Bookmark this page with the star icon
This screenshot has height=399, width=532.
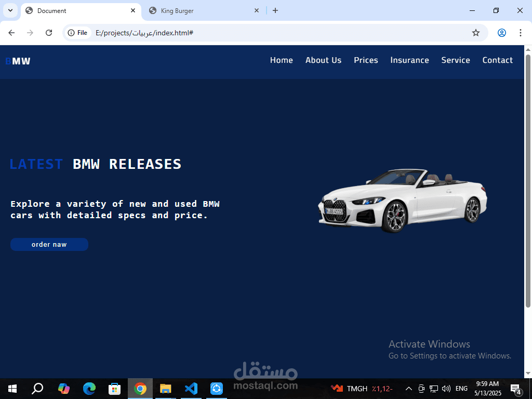click(476, 32)
